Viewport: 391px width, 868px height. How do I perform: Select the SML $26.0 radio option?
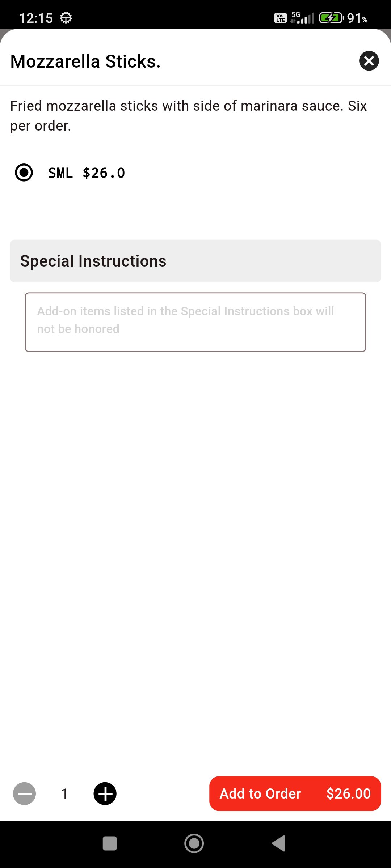[24, 173]
